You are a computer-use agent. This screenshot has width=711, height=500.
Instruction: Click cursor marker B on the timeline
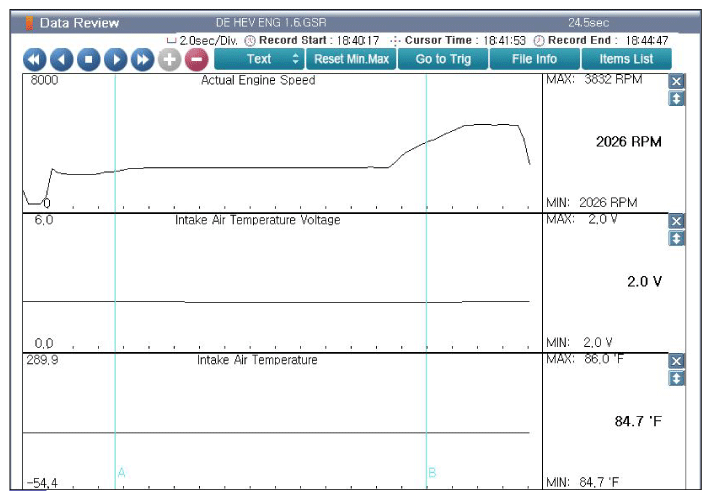pyautogui.click(x=432, y=472)
